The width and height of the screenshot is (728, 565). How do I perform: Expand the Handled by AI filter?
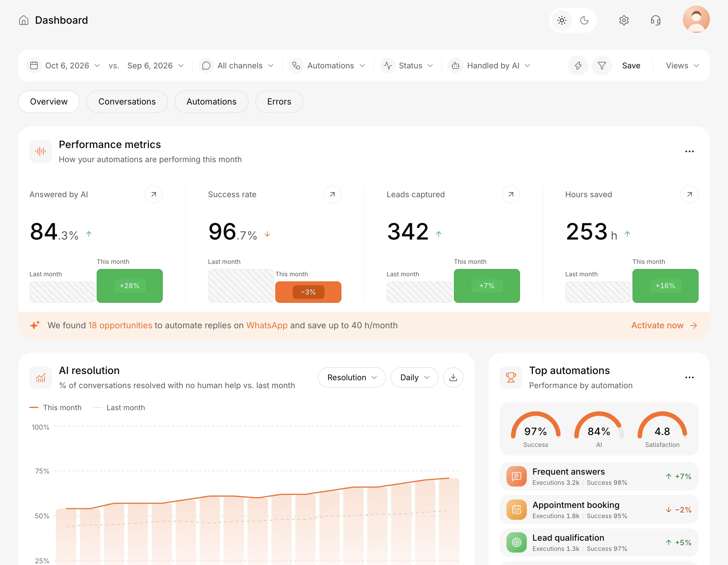[x=489, y=66]
